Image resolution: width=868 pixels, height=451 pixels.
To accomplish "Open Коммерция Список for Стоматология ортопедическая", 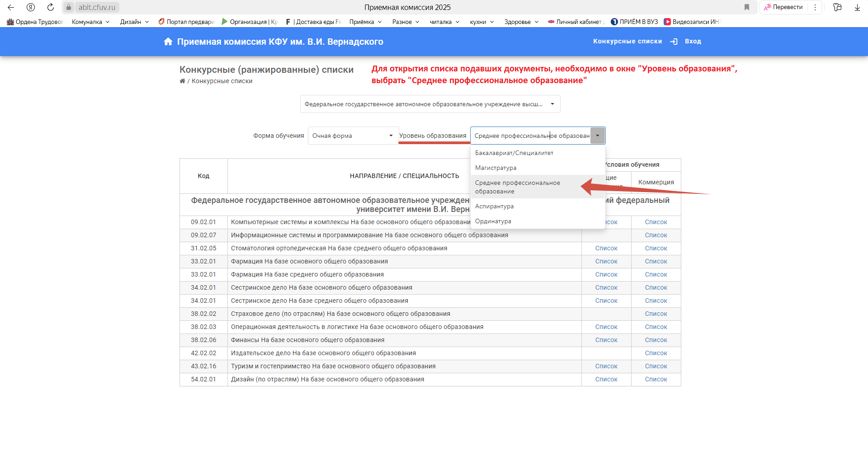I will [x=656, y=248].
